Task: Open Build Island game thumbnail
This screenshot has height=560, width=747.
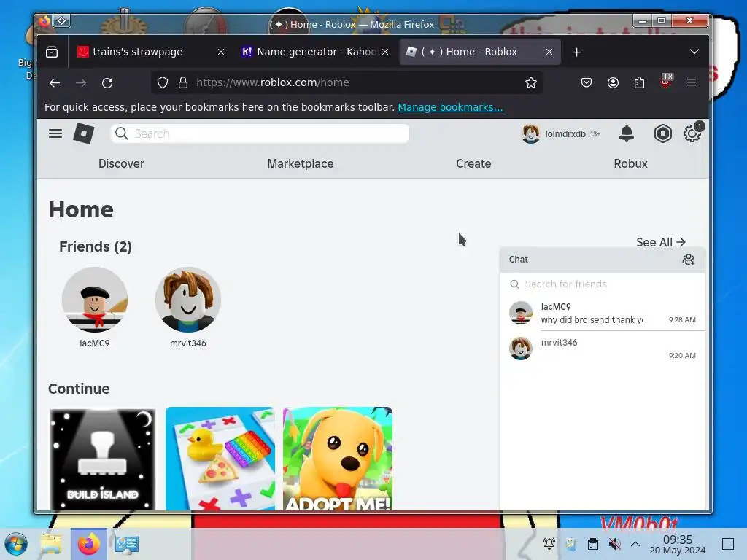Action: [103, 459]
